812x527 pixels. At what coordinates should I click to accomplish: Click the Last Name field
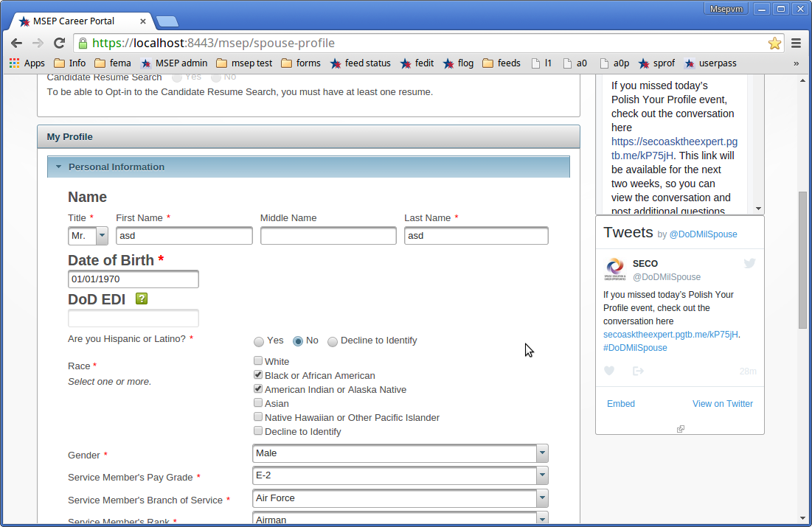(476, 236)
